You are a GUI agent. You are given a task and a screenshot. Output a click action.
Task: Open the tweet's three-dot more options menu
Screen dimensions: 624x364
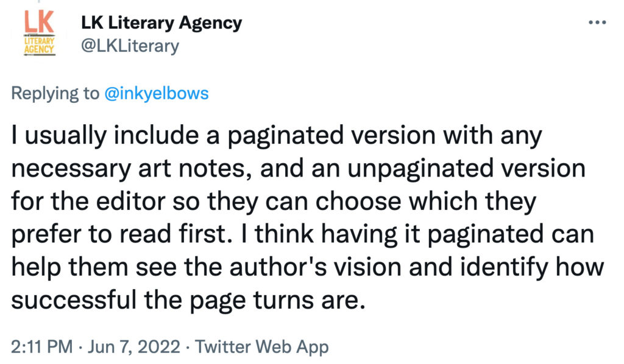click(x=597, y=23)
